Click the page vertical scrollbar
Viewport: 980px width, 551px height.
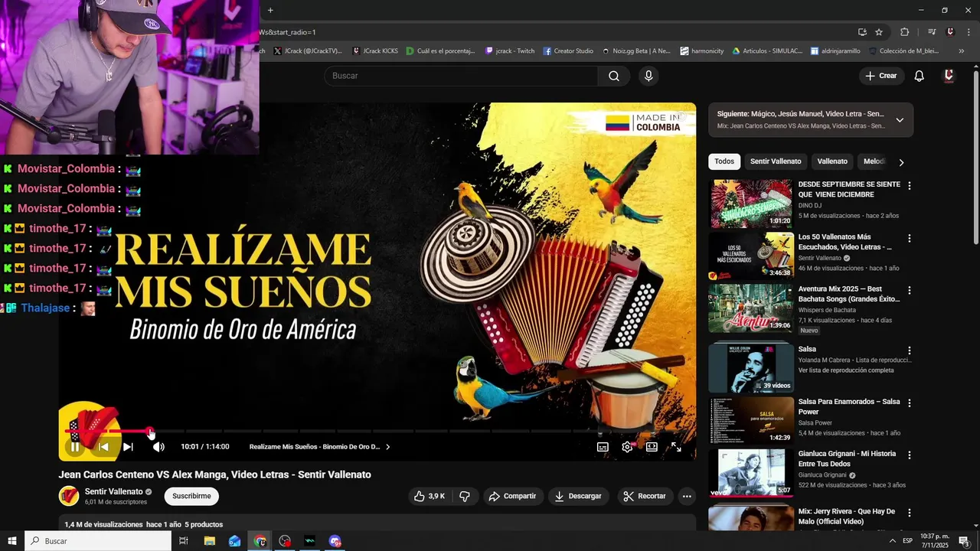point(975,156)
